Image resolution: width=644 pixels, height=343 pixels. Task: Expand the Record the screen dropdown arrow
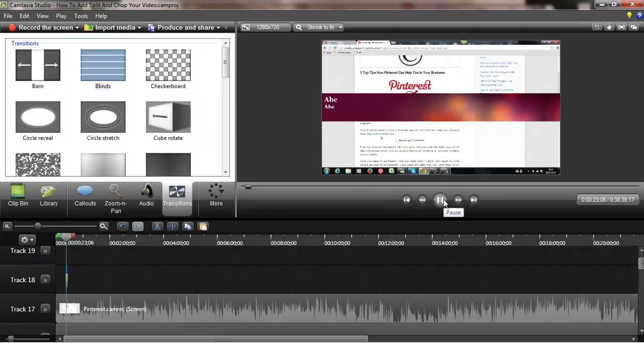click(x=77, y=28)
